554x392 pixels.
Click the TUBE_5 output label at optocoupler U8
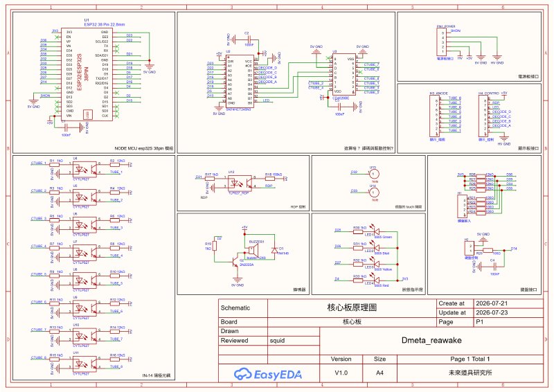click(x=116, y=283)
